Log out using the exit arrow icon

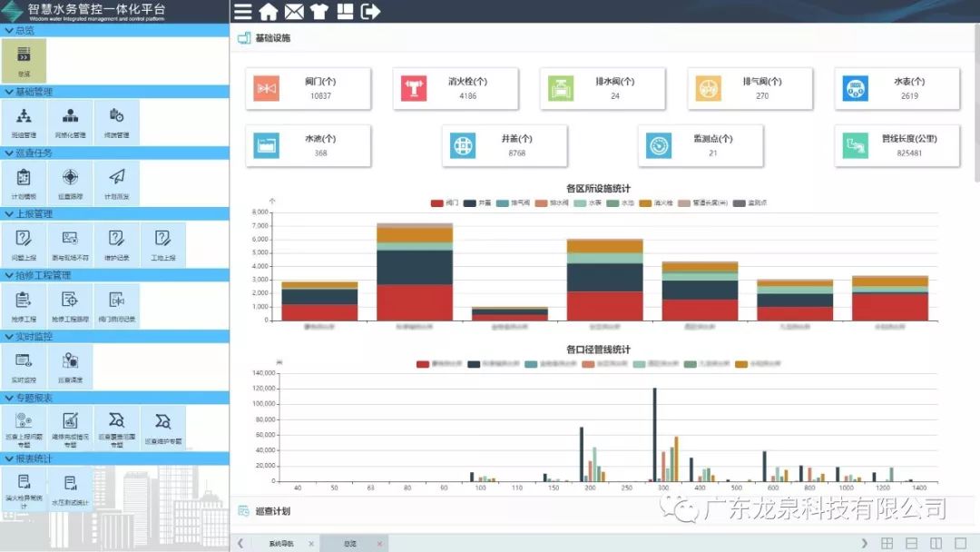370,12
